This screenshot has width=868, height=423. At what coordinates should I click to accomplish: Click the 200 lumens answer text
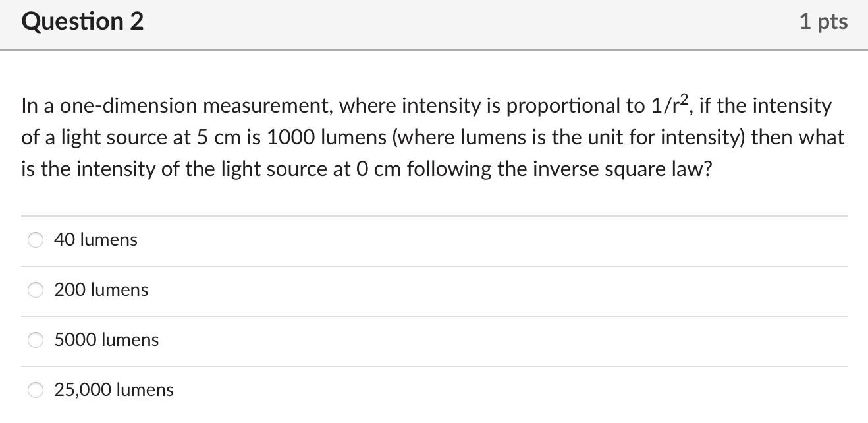101,290
